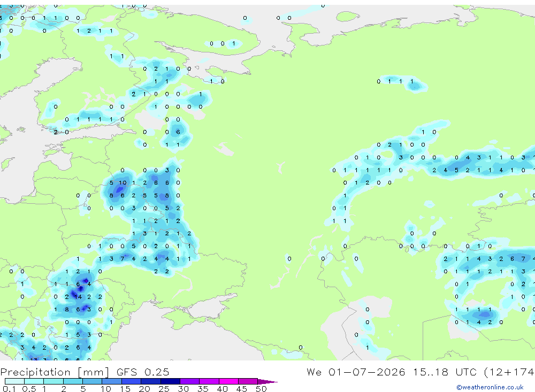Pick the 2–5 mm legend color swatch
Screen dimensions: 535x392
(x=73, y=381)
